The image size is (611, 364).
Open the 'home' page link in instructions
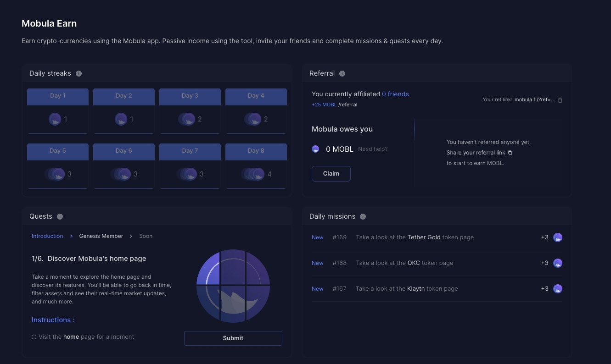pyautogui.click(x=71, y=337)
